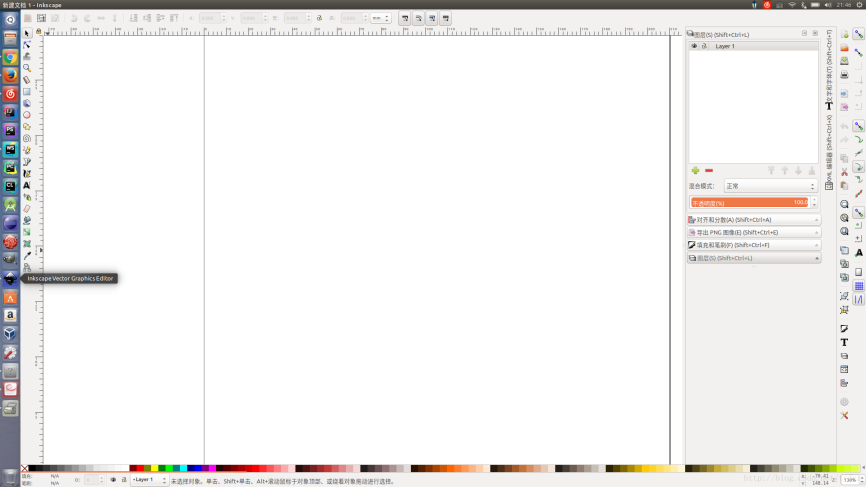Move layer up arrow button
The image size is (866, 487).
point(785,171)
